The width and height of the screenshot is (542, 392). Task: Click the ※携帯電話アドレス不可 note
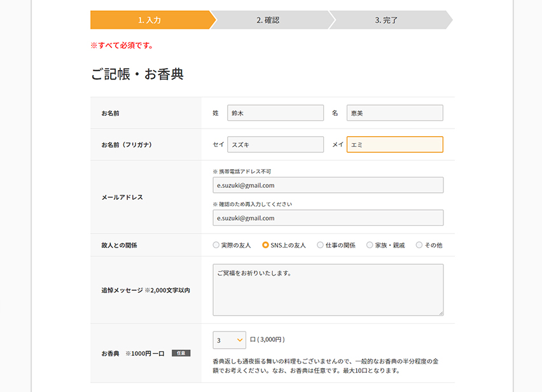pyautogui.click(x=242, y=171)
